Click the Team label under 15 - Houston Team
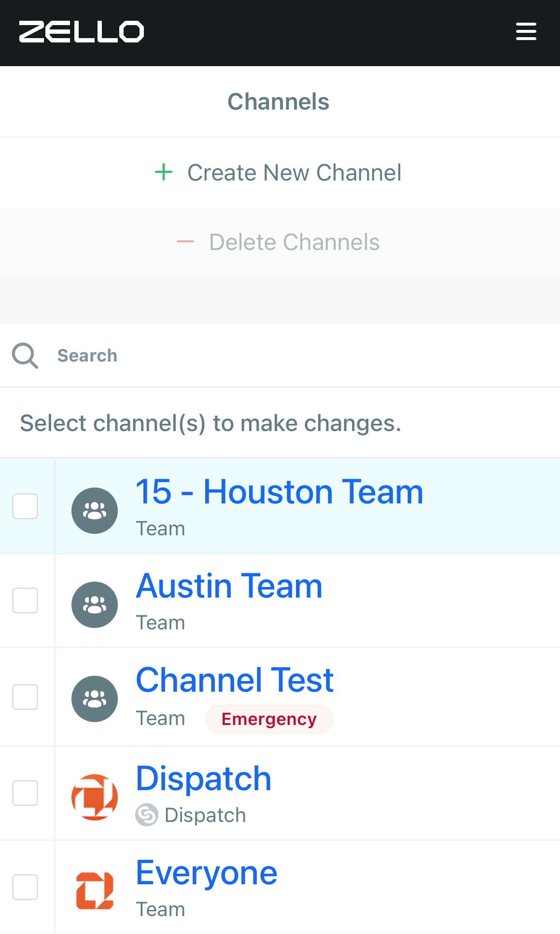Viewport: 560px width, 934px height. point(160,529)
